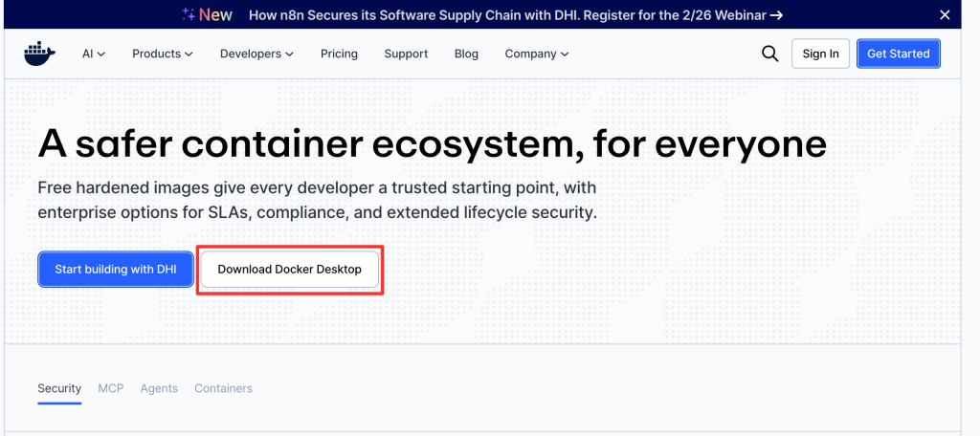The height and width of the screenshot is (436, 980).
Task: Expand the Developers navigation dropdown
Action: 256,54
